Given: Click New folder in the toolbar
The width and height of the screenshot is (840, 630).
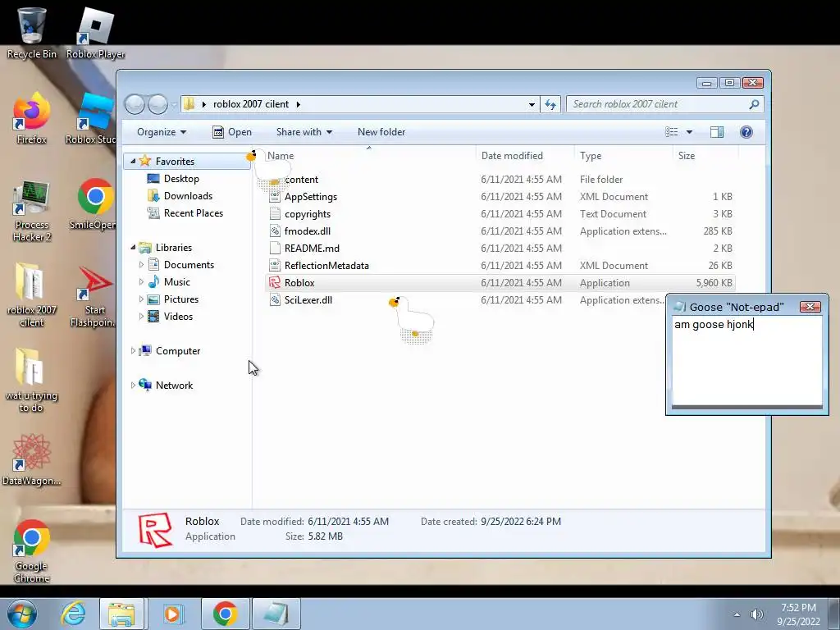Looking at the screenshot, I should pos(381,132).
